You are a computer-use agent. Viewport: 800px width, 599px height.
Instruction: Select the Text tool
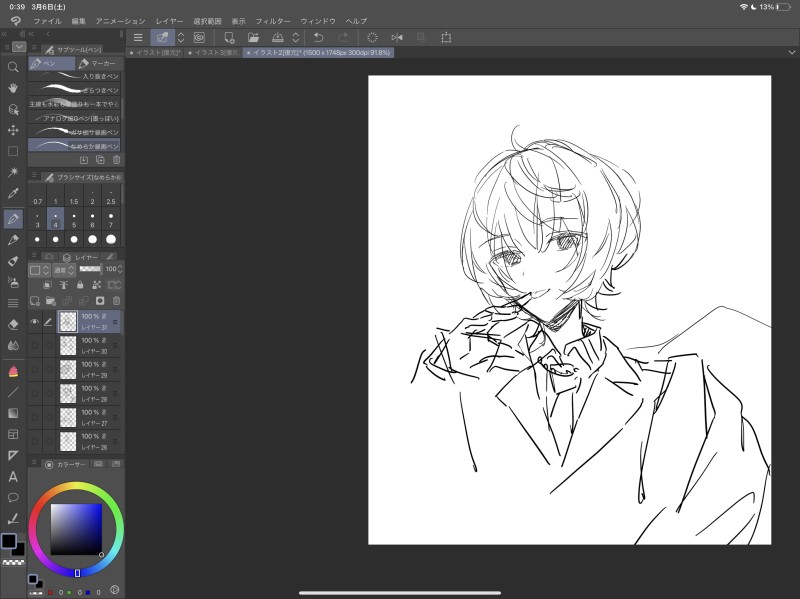pyautogui.click(x=13, y=477)
